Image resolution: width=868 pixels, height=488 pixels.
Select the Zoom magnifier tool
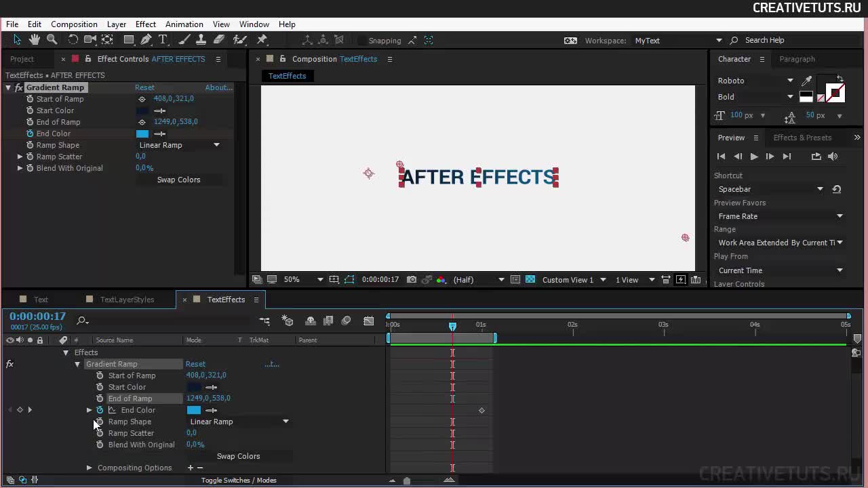[52, 40]
